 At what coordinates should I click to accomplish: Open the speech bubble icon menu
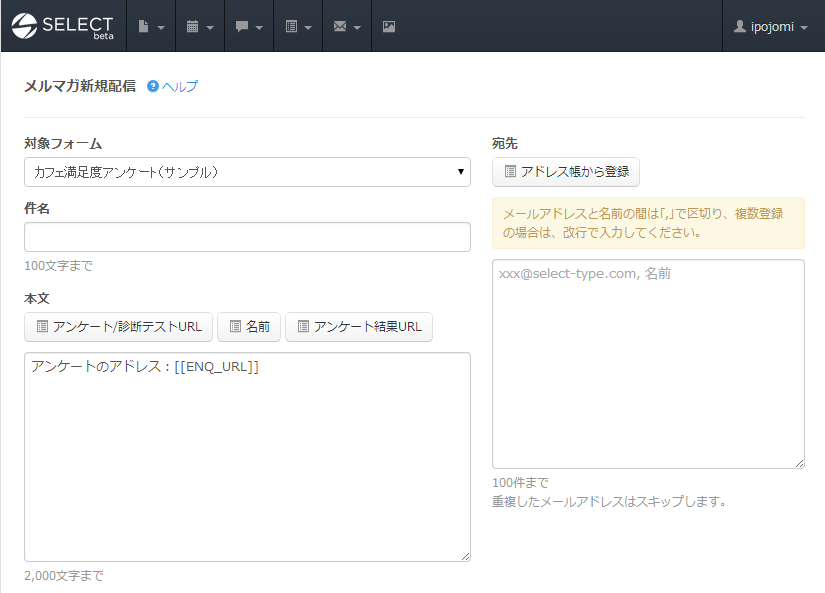[x=248, y=26]
